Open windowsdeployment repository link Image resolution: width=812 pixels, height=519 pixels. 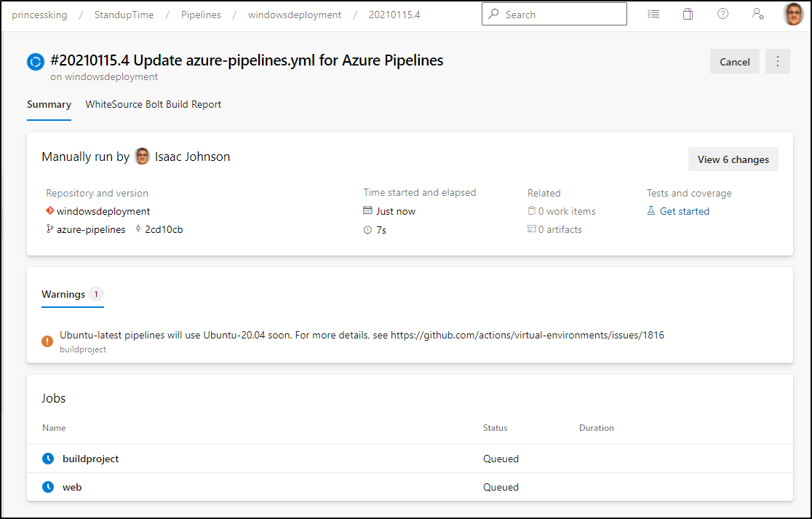point(103,211)
